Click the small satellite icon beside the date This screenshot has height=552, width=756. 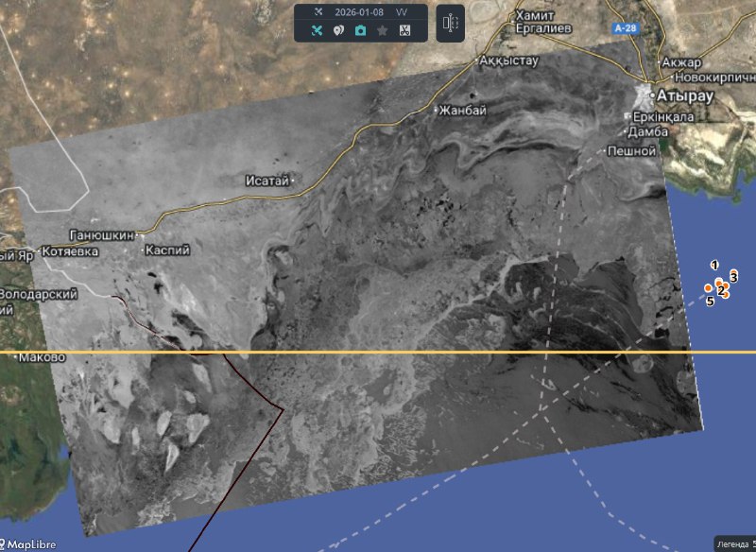click(317, 12)
